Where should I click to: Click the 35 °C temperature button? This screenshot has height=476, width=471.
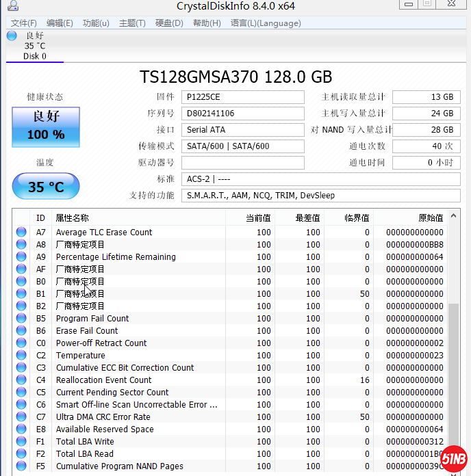[x=46, y=187]
